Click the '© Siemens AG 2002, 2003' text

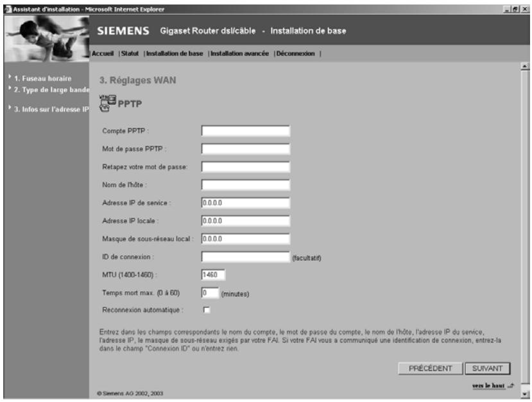point(130,393)
